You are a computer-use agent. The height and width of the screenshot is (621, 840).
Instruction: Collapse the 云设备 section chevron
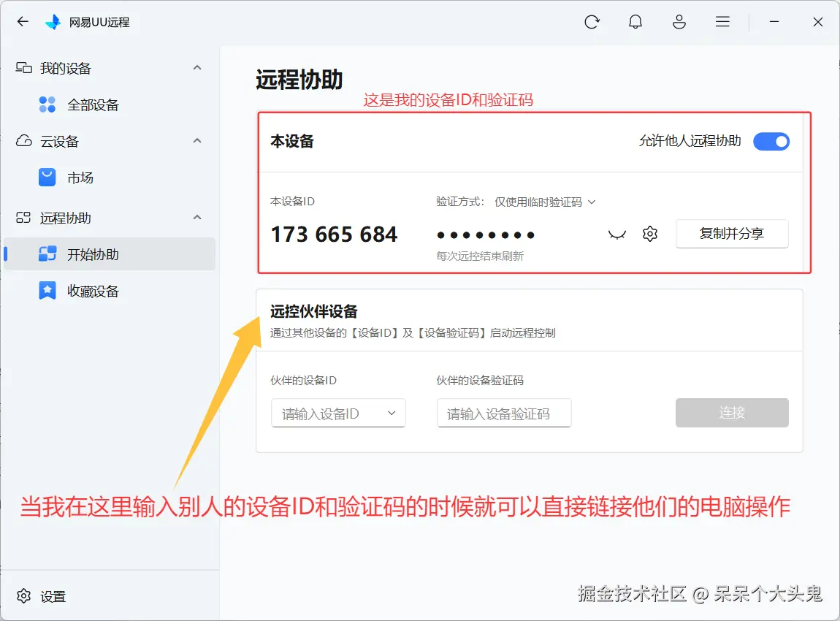coord(197,140)
